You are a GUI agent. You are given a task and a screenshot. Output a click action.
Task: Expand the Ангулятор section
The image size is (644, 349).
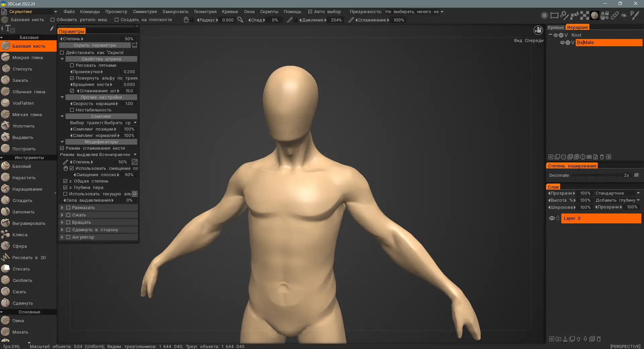pyautogui.click(x=62, y=237)
